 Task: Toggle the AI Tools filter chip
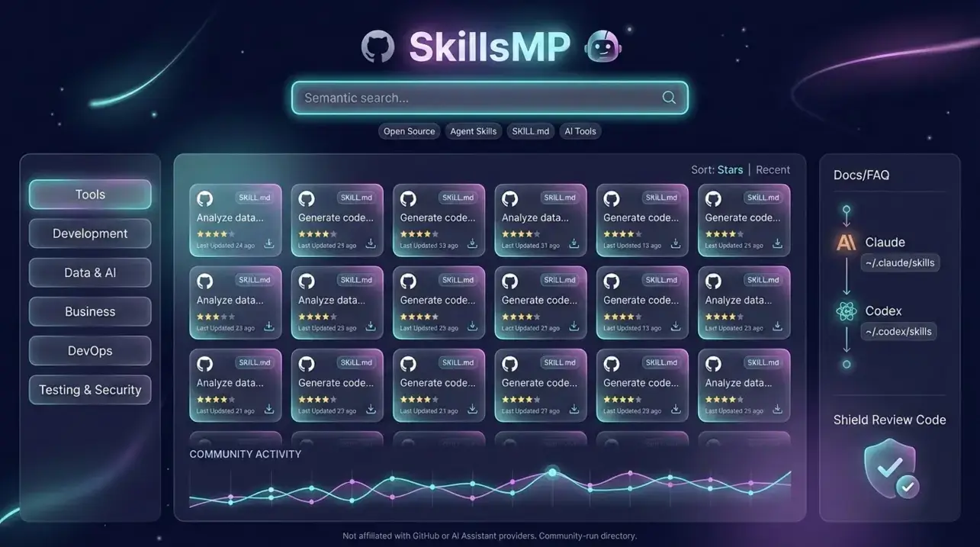(x=580, y=130)
